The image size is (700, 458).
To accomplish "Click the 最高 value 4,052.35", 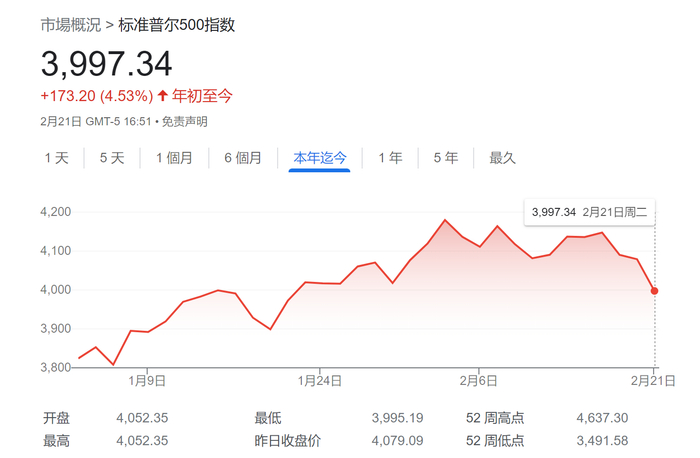I will click(142, 441).
